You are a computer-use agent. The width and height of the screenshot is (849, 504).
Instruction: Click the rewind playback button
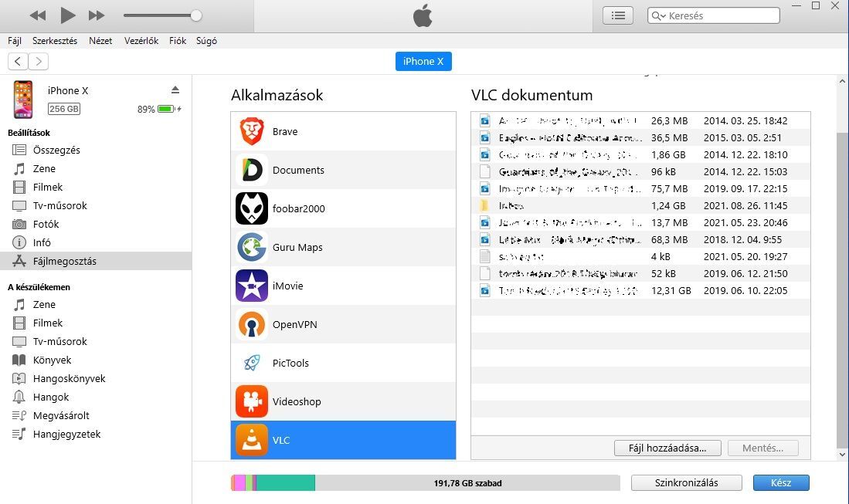click(x=37, y=15)
